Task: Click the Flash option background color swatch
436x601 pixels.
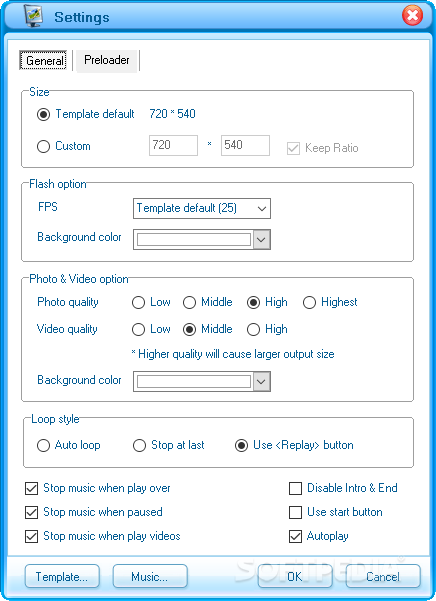Action: [193, 240]
